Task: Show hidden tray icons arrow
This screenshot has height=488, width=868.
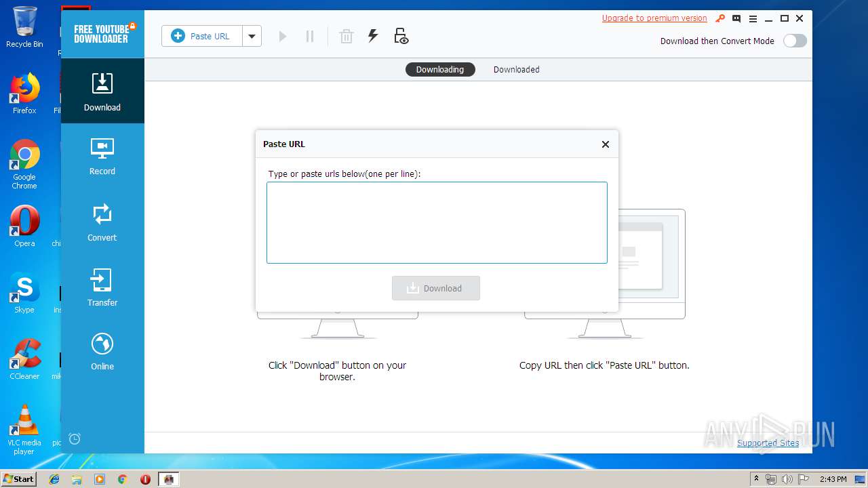Action: click(756, 479)
